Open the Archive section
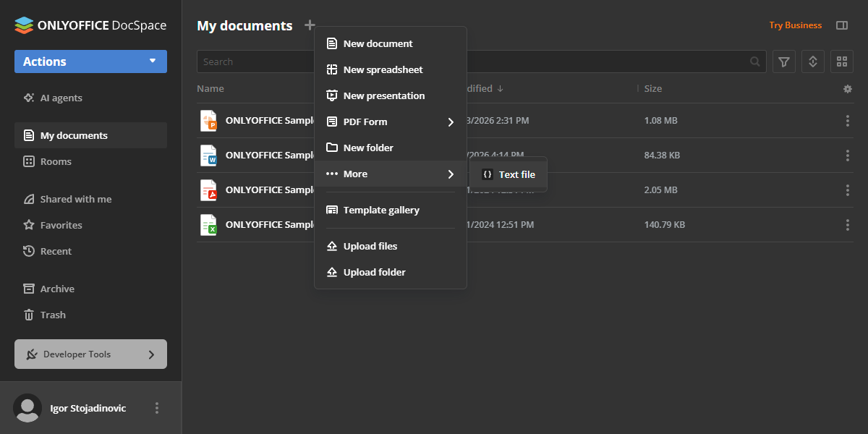The width and height of the screenshot is (868, 434). [90, 289]
